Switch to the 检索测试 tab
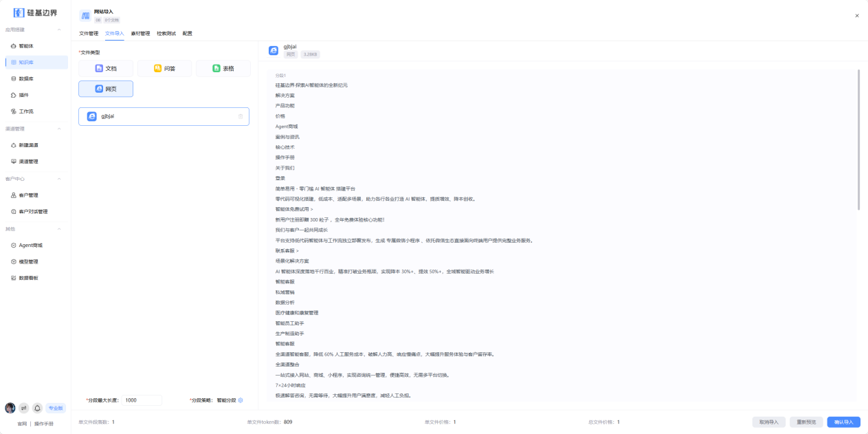Screen dimensions: 868x434 (166, 34)
